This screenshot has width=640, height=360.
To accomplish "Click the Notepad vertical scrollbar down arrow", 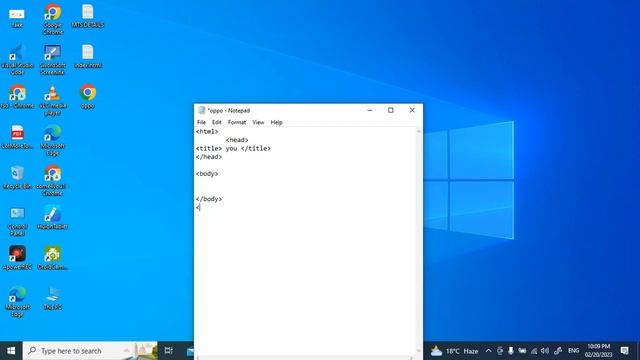I will pyautogui.click(x=418, y=351).
